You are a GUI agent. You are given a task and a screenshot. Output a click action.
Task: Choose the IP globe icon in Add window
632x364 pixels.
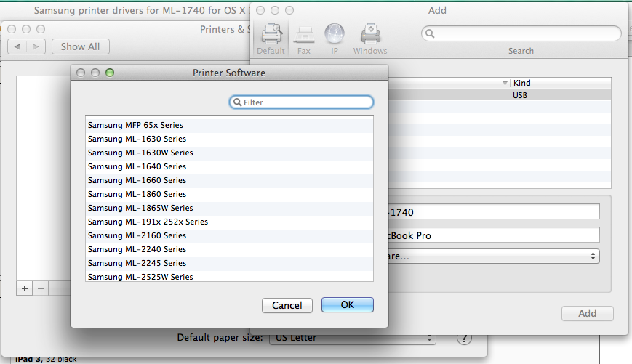coord(335,34)
